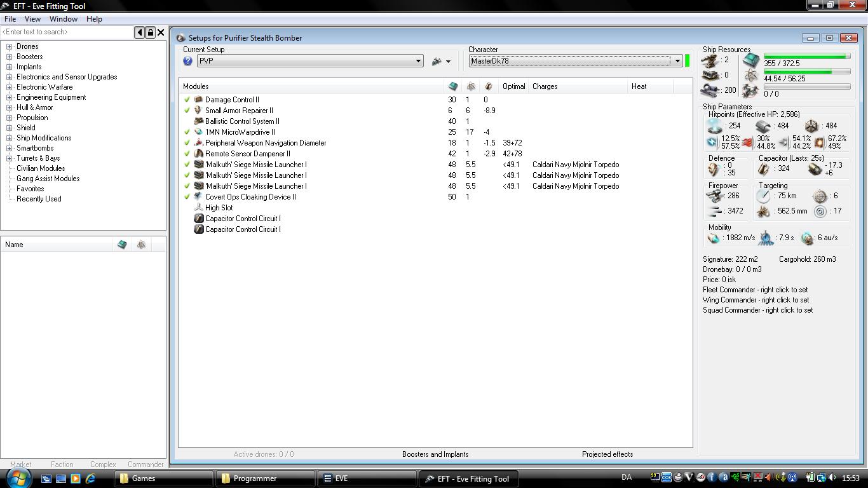Toggle the Peripheral Weapon Navigation Diameter checkmark

click(187, 143)
